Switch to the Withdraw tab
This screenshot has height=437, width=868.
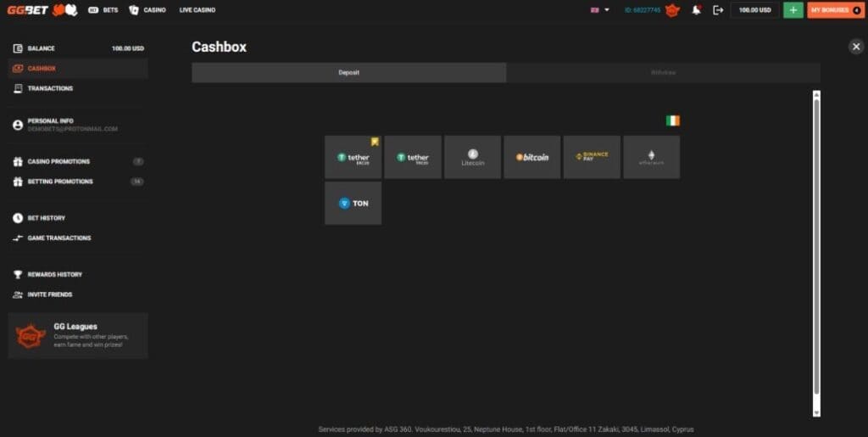[663, 73]
